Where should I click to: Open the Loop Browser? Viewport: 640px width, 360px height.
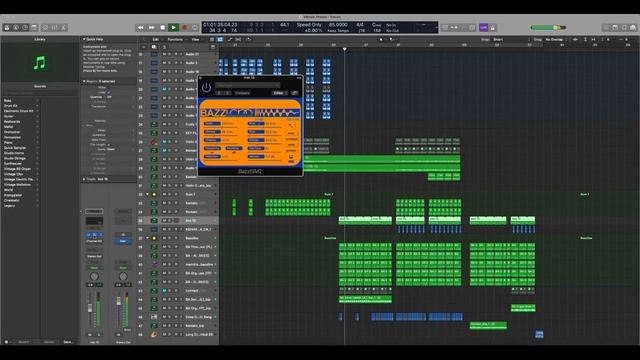coord(624,27)
